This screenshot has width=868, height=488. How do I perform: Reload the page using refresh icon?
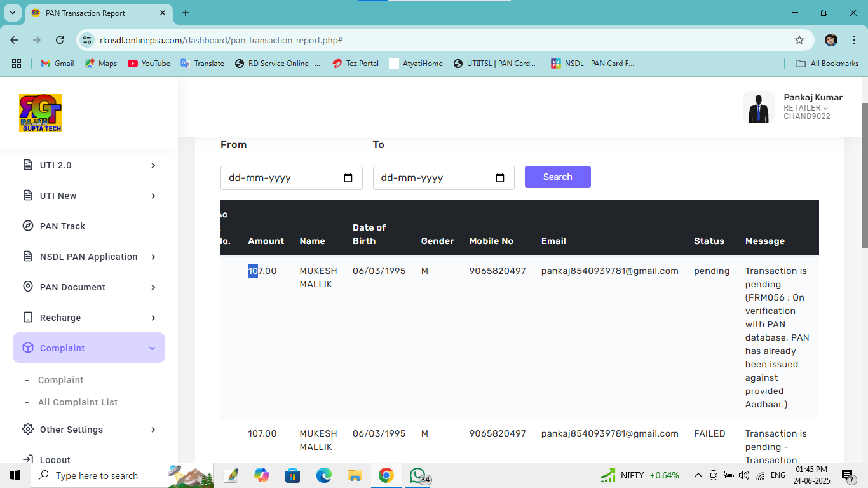pos(60,40)
